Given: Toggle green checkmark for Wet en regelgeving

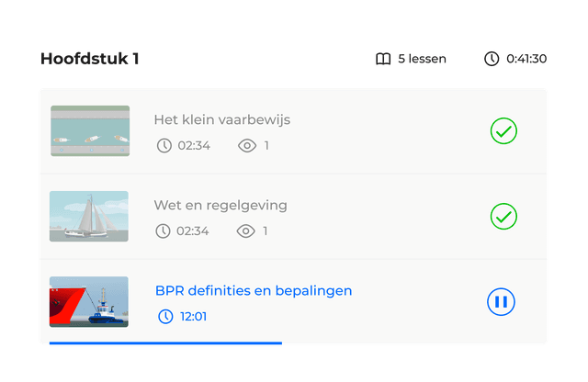Looking at the screenshot, I should pos(503,217).
